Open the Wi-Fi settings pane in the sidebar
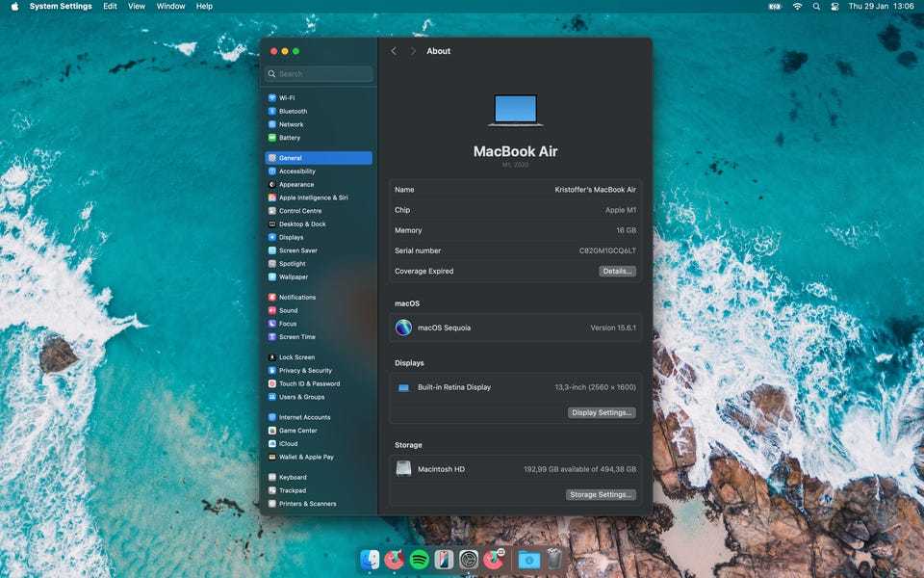Image resolution: width=924 pixels, height=578 pixels. (x=287, y=98)
